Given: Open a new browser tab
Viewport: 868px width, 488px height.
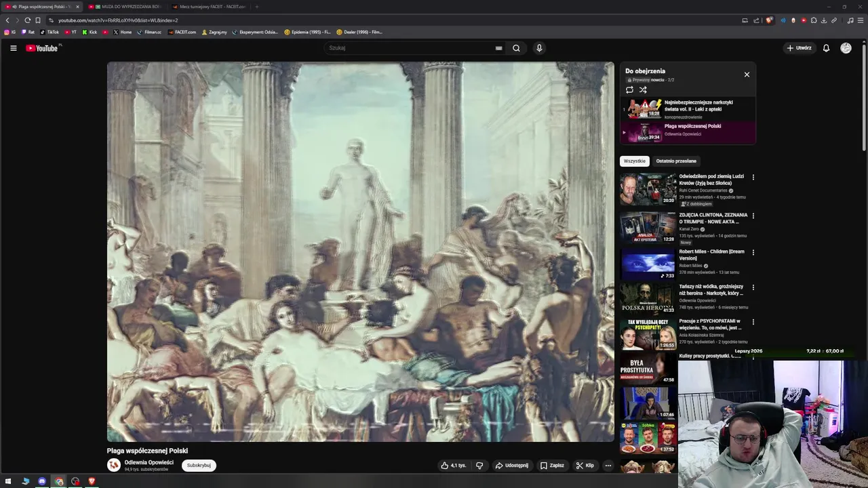Looking at the screenshot, I should pos(257,7).
